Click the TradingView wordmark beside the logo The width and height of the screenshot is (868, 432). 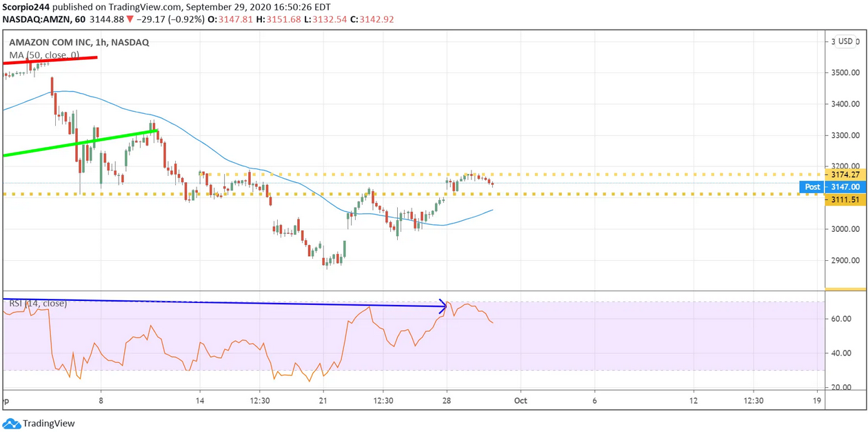(x=49, y=423)
